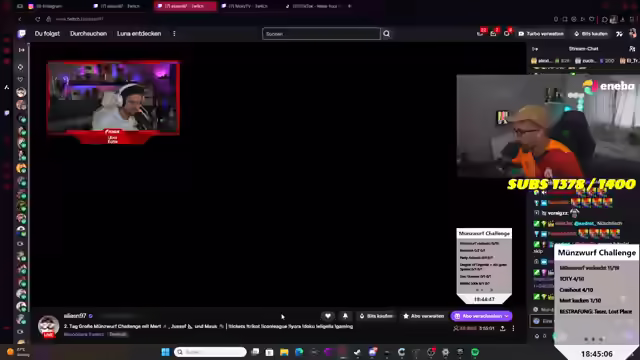Open File Explorer from the taskbar

pyautogui.click(x=284, y=352)
